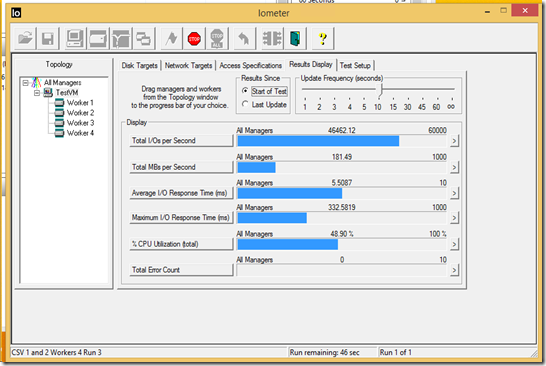The width and height of the screenshot is (546, 366).
Task: Select Worker 3 in topology
Action: click(x=80, y=123)
